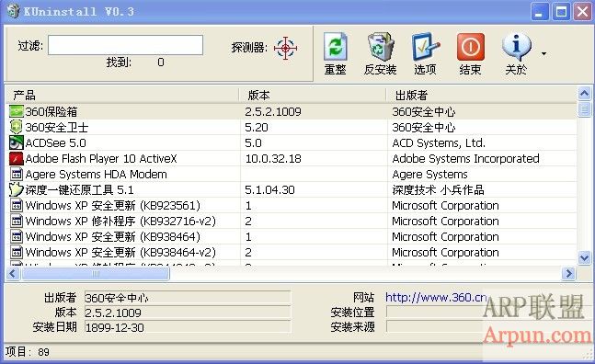This screenshot has height=364, width=595.
Task: Select the ACDSee 5.0 product name
Action: (56, 143)
